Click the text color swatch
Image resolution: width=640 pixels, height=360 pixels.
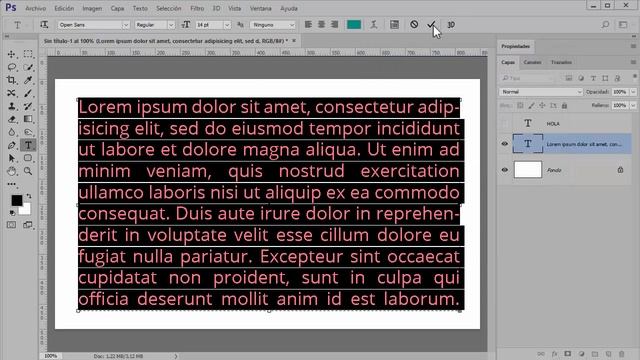point(353,25)
